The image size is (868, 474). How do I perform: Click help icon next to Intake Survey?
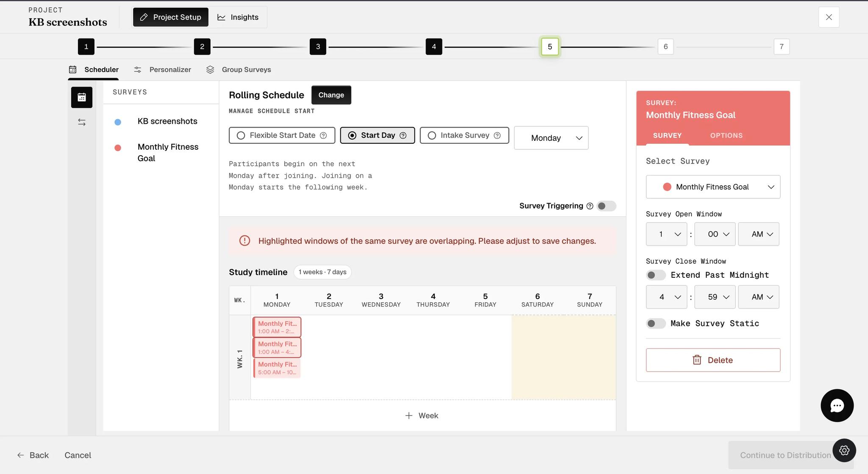pos(497,135)
